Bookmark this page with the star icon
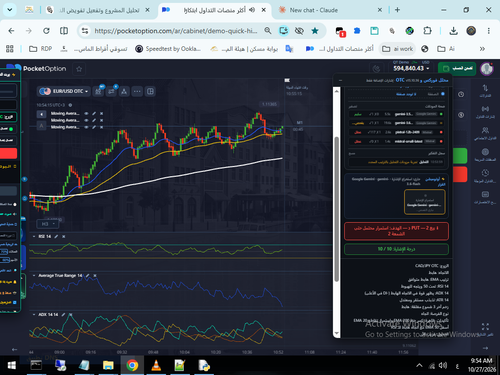500x375 pixels. [x=315, y=31]
